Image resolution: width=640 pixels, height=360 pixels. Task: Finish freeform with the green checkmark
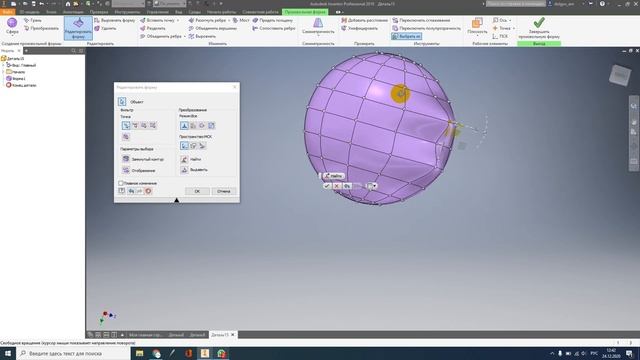(539, 28)
